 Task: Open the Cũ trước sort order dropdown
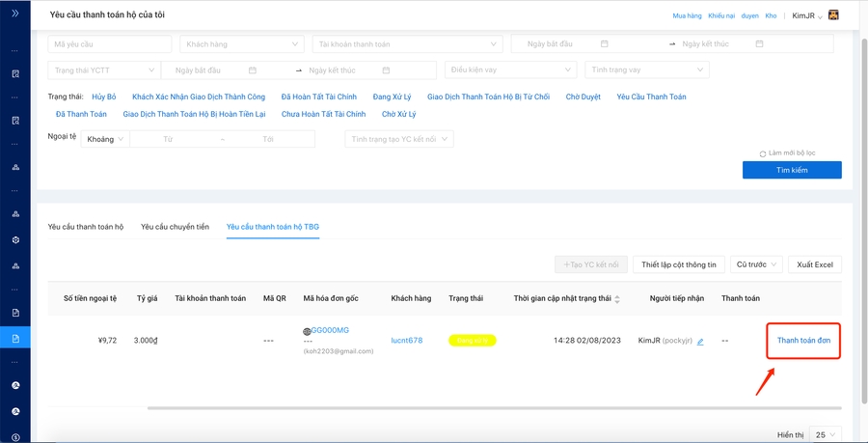click(x=755, y=264)
